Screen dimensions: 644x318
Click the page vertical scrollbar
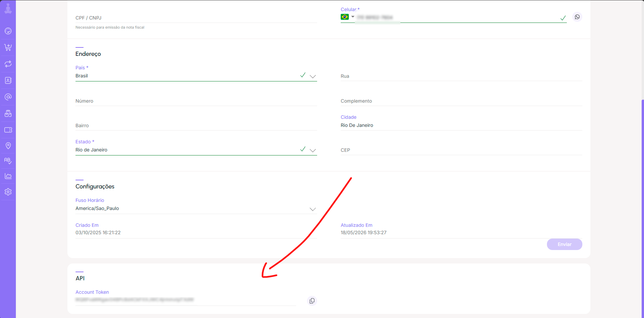[x=643, y=209]
